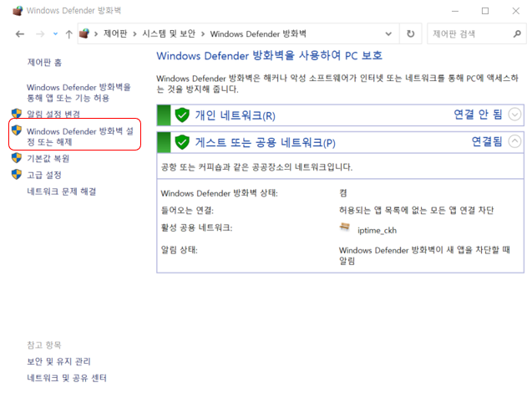
Task: Go back with the back arrow
Action: (20, 34)
